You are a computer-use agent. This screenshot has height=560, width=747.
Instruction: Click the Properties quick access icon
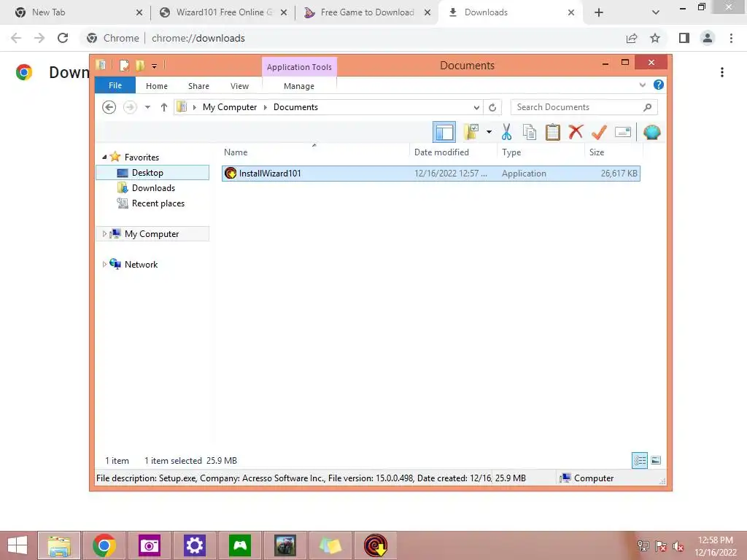124,65
